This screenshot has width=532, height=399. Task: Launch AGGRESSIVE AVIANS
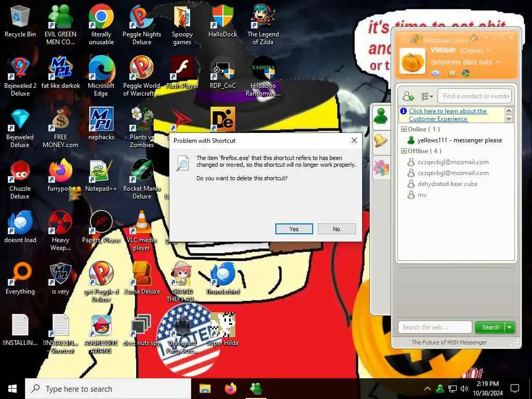[x=101, y=334]
